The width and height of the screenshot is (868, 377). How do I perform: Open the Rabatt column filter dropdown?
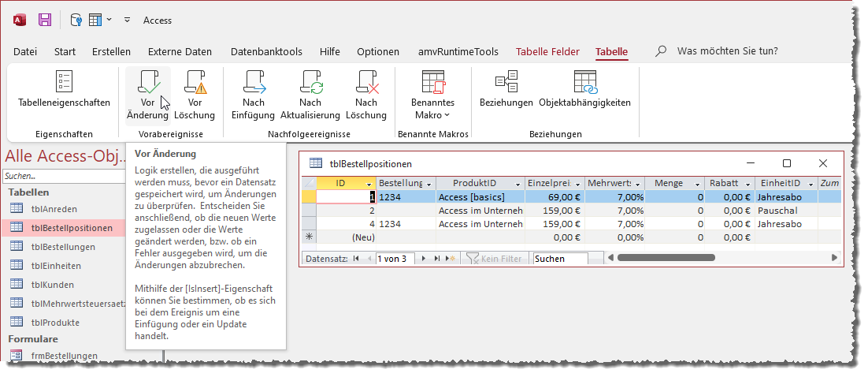pyautogui.click(x=747, y=184)
